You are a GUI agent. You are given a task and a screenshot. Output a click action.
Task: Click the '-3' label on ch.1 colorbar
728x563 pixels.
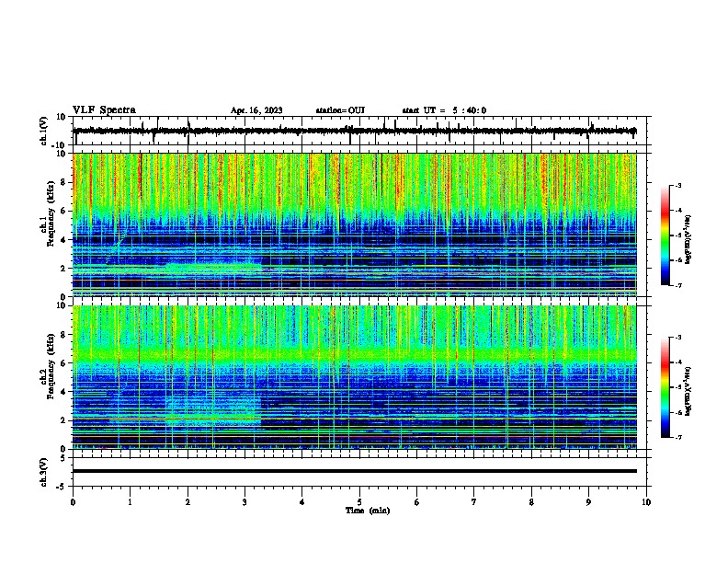click(x=677, y=186)
